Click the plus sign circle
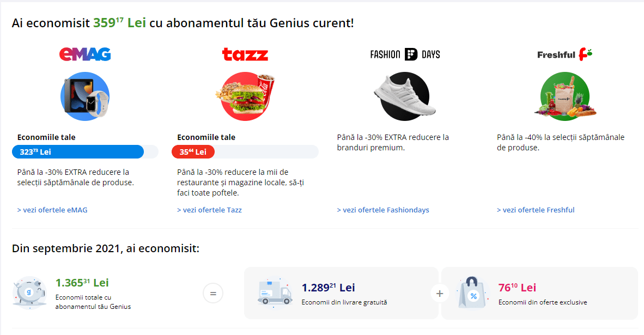 pyautogui.click(x=440, y=294)
